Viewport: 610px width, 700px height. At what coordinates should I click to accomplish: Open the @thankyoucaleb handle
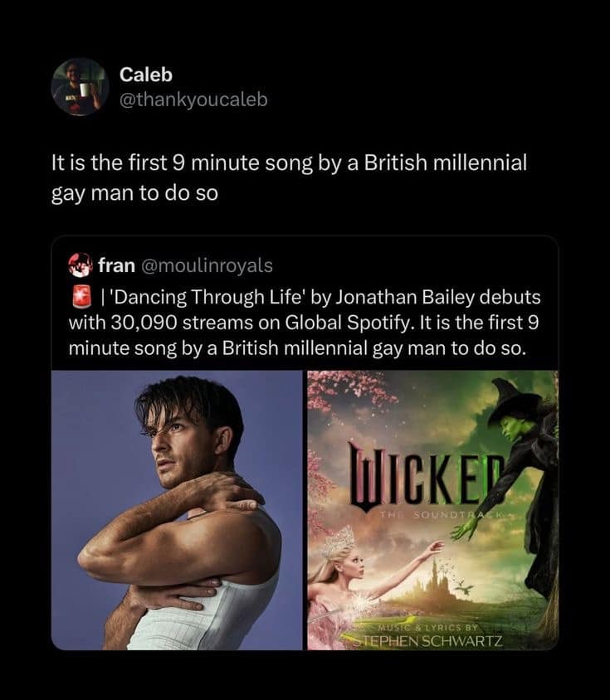coord(194,101)
